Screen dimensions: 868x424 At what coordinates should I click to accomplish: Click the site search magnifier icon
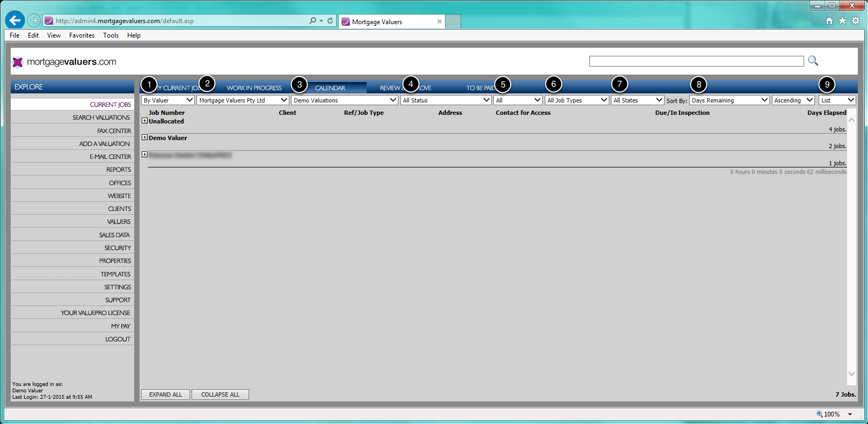[x=813, y=61]
